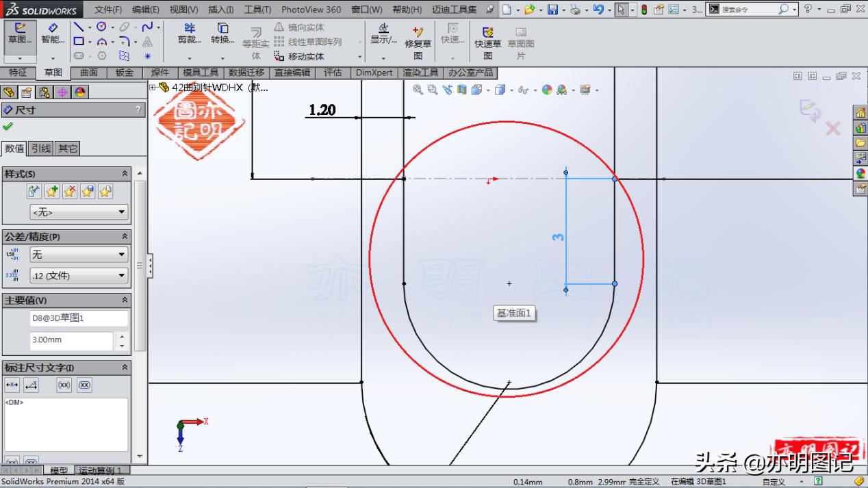Image resolution: width=868 pixels, height=488 pixels.
Task: Open the Section View icon in heads-up toolbar
Action: [462, 90]
